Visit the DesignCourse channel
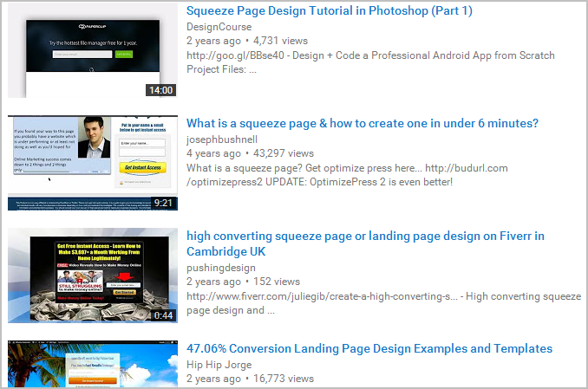The image size is (588, 389). (x=219, y=27)
